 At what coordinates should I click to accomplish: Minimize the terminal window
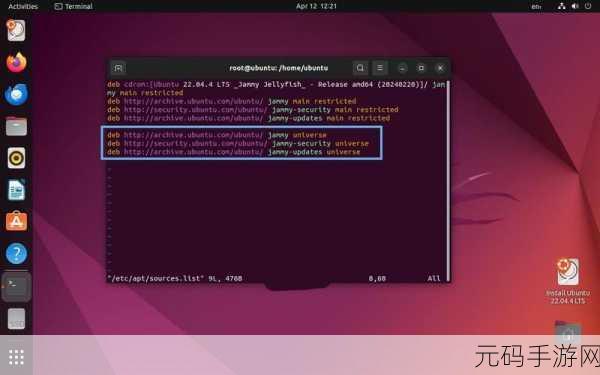click(402, 68)
